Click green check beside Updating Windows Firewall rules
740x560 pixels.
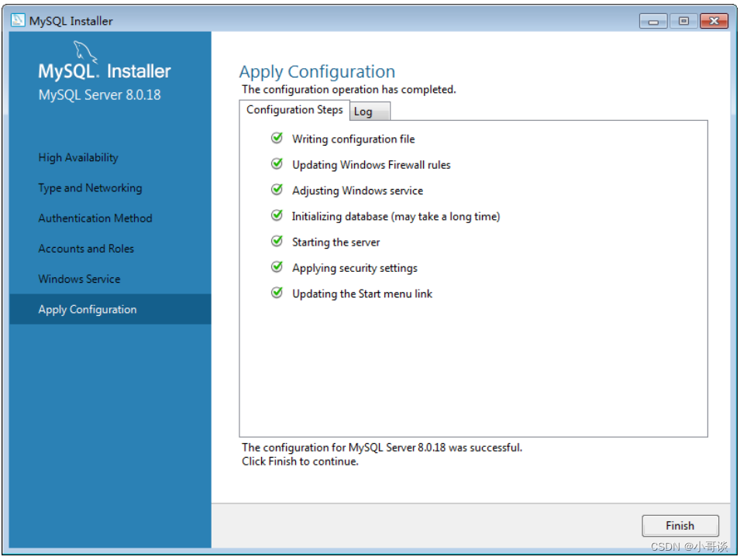[277, 163]
